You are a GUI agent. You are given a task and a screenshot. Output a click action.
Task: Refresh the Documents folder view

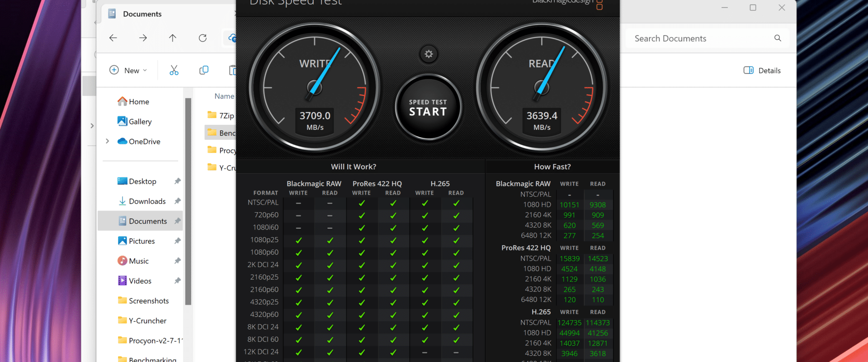203,38
